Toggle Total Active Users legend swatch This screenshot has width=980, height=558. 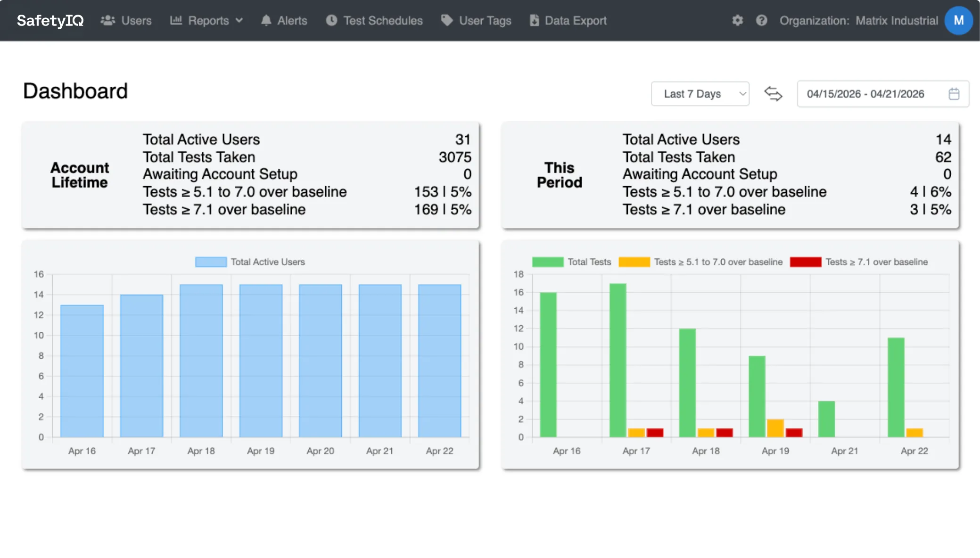[211, 262]
